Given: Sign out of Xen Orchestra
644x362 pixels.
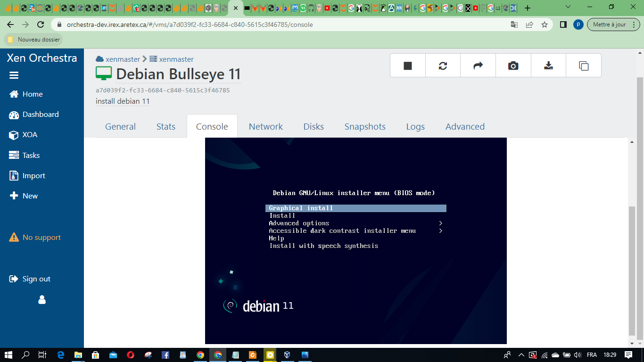Looking at the screenshot, I should 30,279.
